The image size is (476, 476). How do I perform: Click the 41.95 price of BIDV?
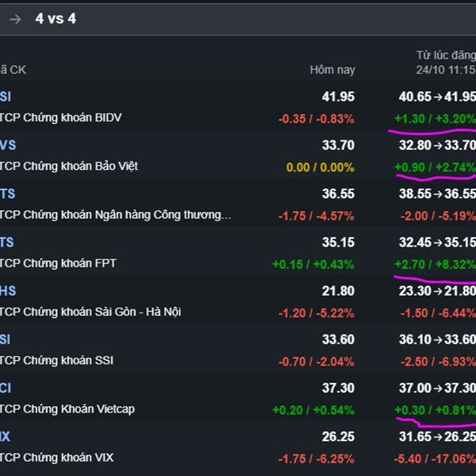pyautogui.click(x=338, y=97)
